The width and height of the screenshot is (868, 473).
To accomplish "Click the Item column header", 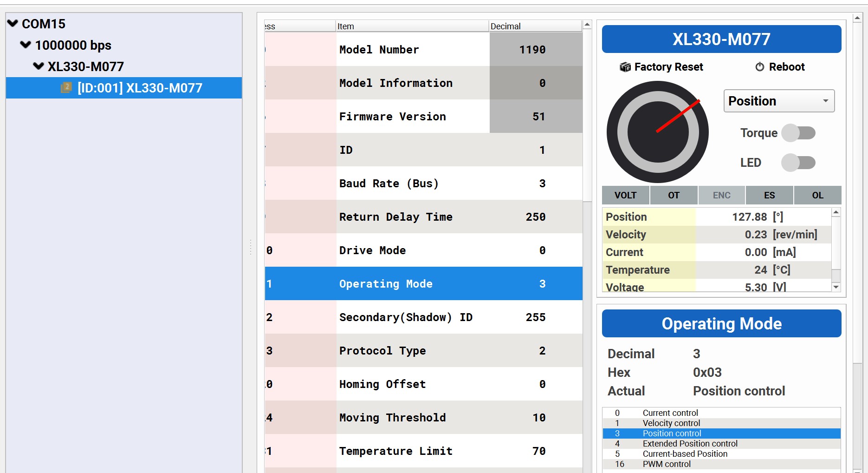I will (x=412, y=26).
